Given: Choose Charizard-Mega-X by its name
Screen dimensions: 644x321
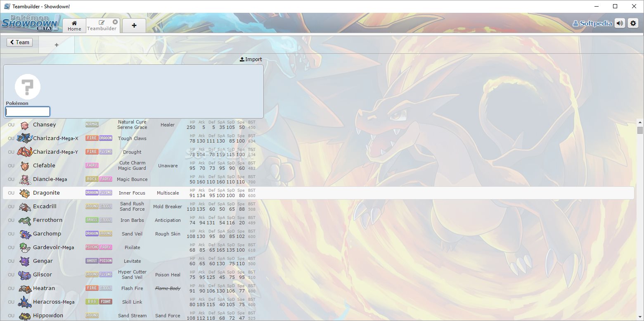Looking at the screenshot, I should 55,138.
